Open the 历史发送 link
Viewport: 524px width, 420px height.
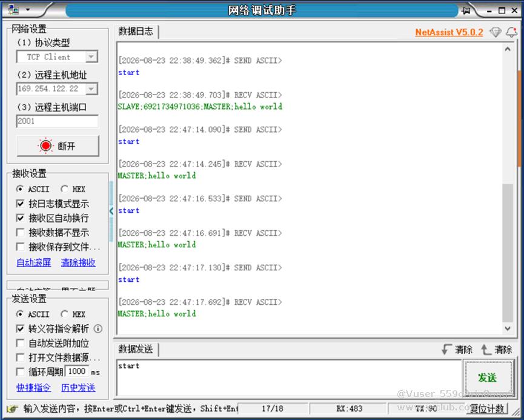pos(78,388)
